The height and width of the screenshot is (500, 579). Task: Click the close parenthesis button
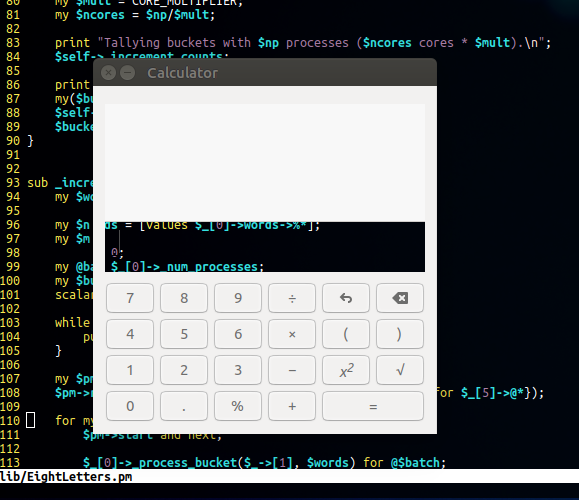click(x=400, y=334)
